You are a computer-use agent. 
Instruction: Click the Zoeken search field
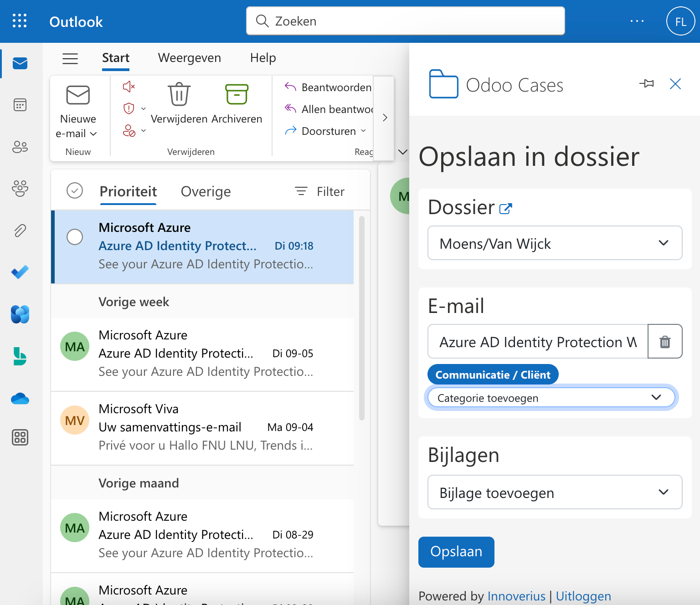(x=406, y=21)
